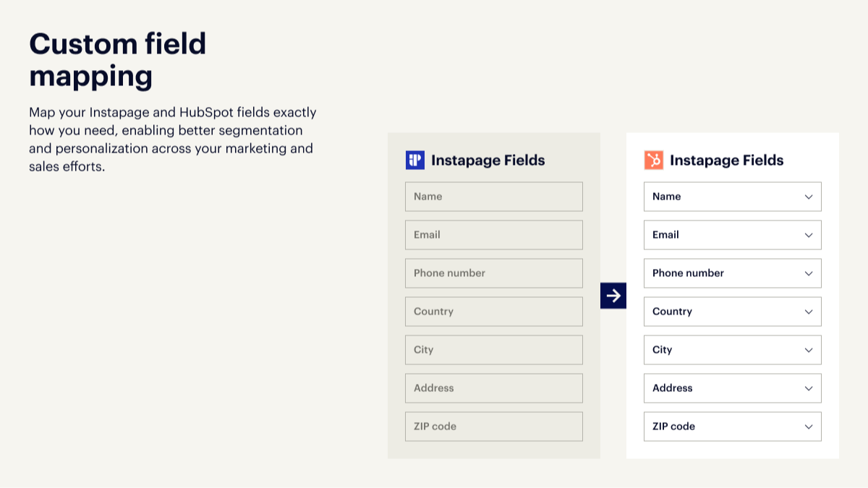Viewport: 868px width, 488px height.
Task: Click the City field in Instapage panel
Action: coord(493,350)
